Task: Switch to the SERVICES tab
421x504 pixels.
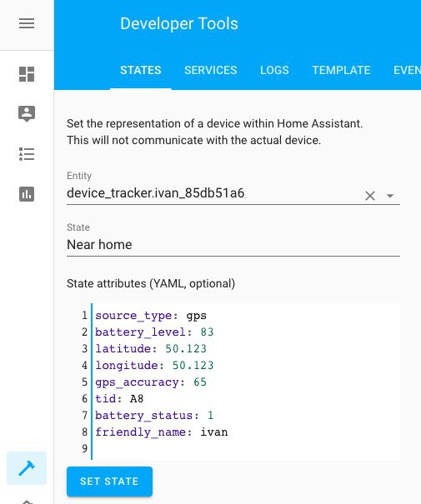Action: (211, 70)
